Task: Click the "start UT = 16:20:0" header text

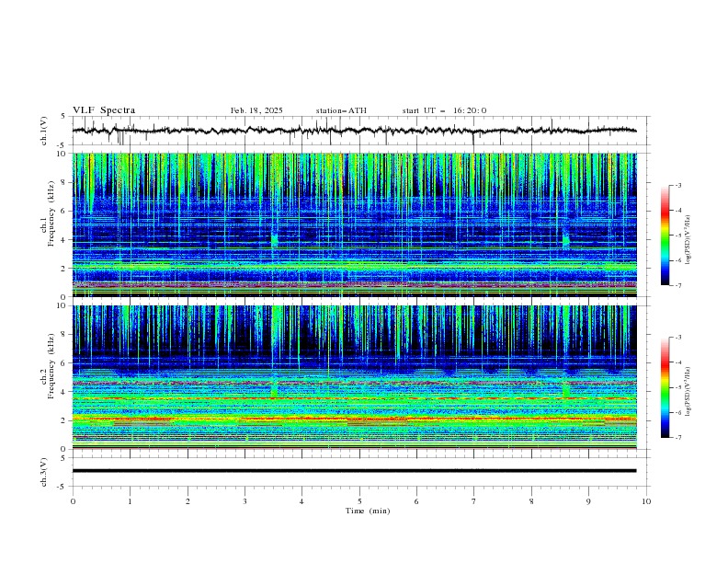Action: point(444,110)
